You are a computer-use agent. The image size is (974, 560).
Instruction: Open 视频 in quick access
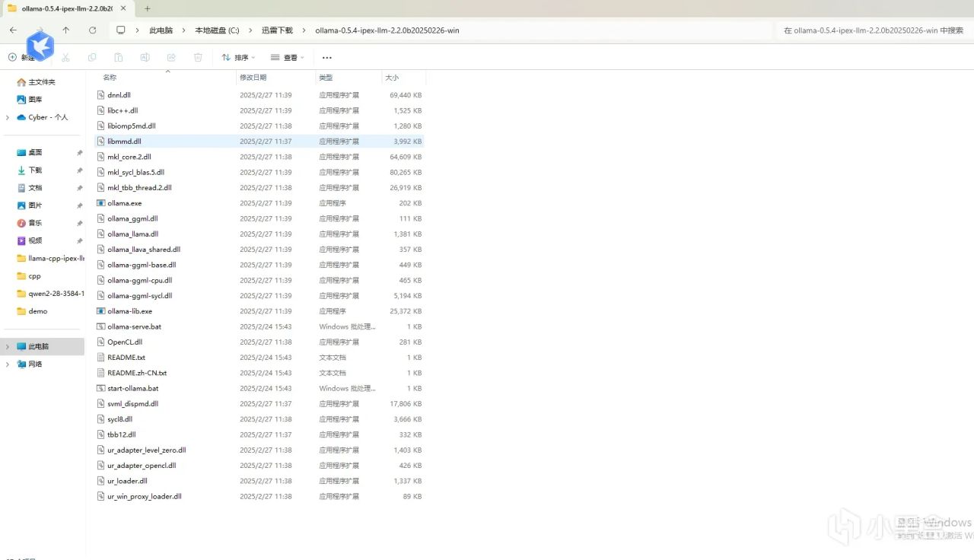coord(30,240)
